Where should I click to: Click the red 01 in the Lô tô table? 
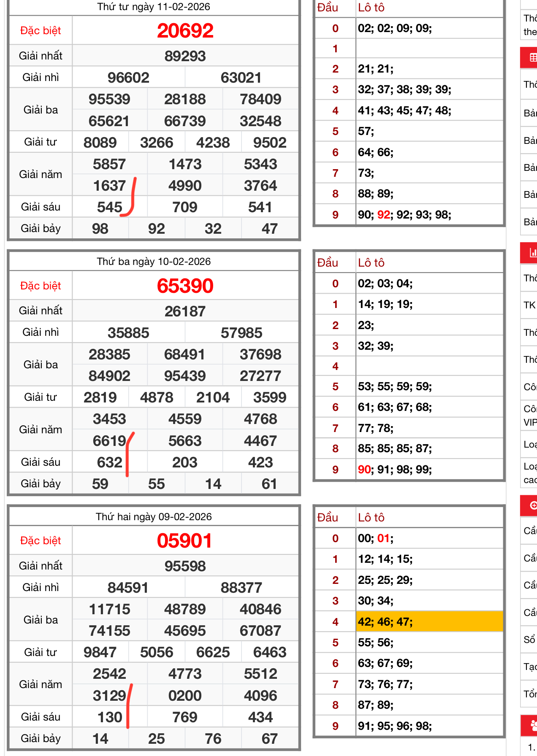383,538
